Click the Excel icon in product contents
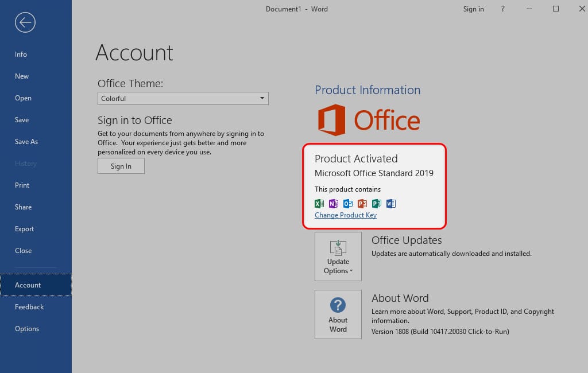The width and height of the screenshot is (588, 373). coord(319,204)
